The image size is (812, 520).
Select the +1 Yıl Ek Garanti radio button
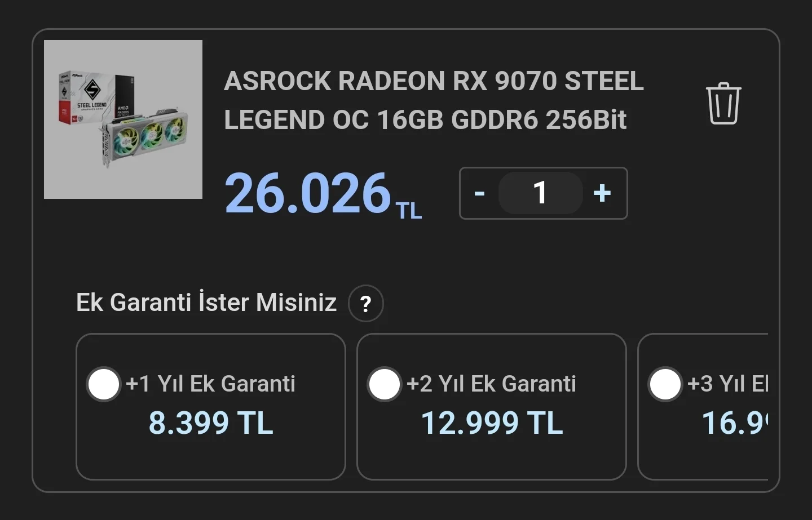point(104,384)
